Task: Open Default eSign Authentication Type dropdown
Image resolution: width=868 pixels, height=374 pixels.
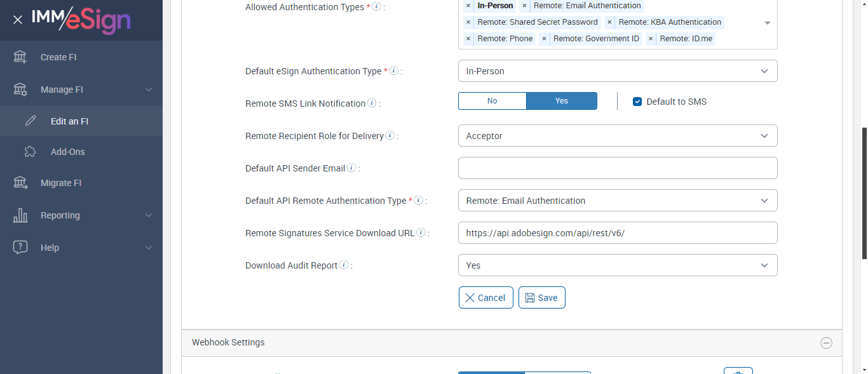Action: [617, 71]
